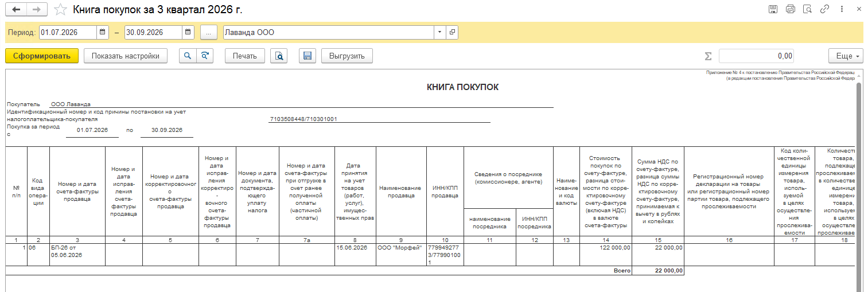Click the sum field showing 0,00
868x292 pixels.
pos(757,56)
